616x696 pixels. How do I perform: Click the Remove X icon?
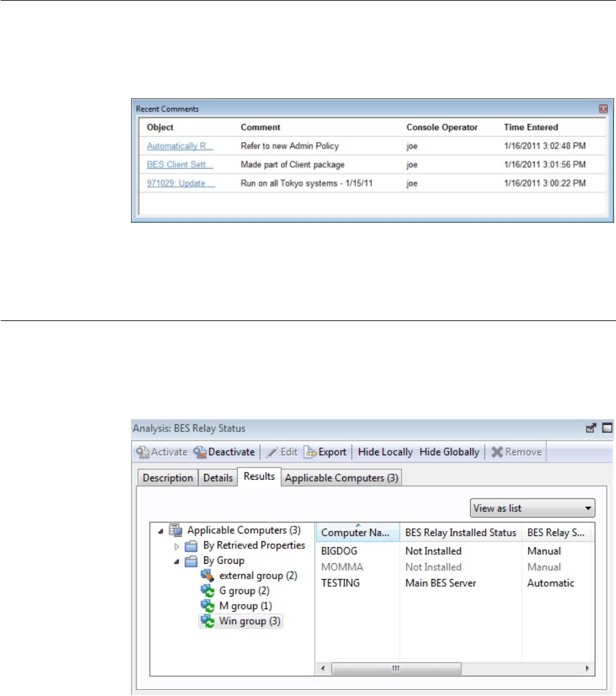pyautogui.click(x=497, y=452)
